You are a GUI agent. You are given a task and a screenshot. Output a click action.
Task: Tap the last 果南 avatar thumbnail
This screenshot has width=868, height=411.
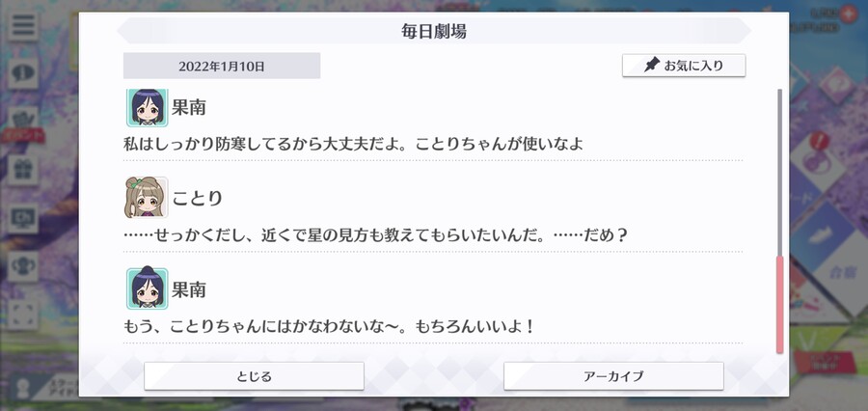coord(147,288)
